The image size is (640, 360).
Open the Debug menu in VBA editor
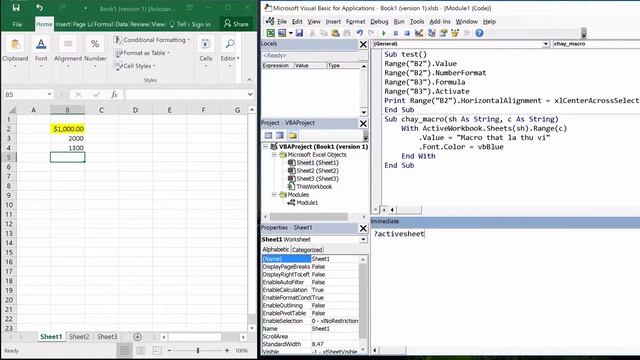pyautogui.click(x=379, y=22)
